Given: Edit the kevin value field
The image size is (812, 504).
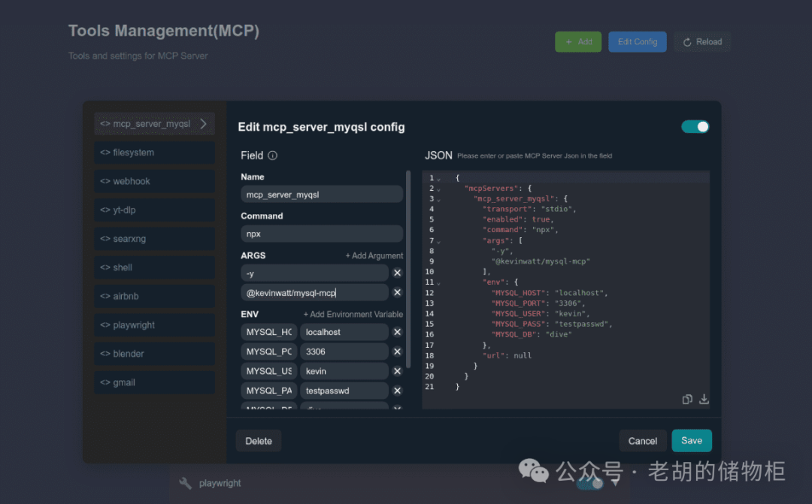Looking at the screenshot, I should [344, 372].
